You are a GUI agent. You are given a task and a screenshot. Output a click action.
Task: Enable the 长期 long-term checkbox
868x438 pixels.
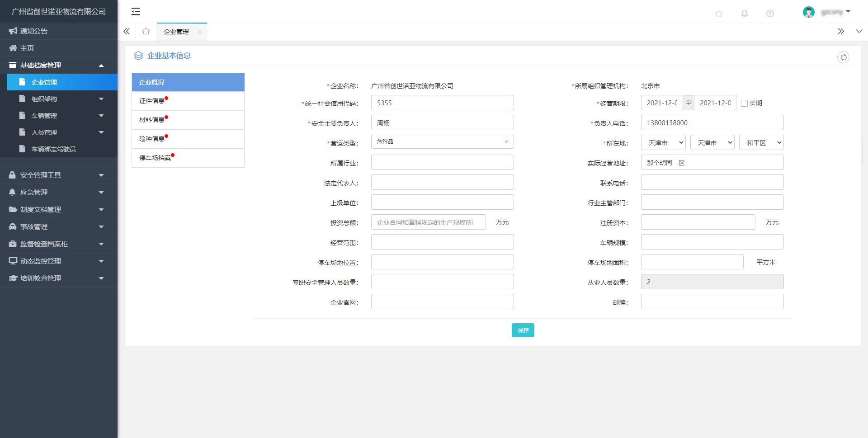click(744, 104)
